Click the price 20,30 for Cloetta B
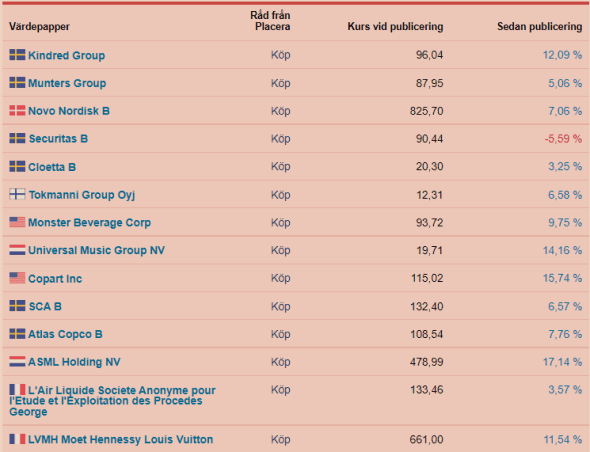Viewport: 590px width, 452px height. pyautogui.click(x=429, y=166)
